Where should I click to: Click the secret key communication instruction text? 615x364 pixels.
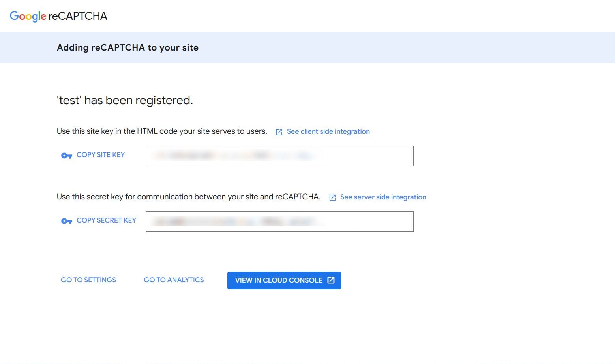(189, 197)
